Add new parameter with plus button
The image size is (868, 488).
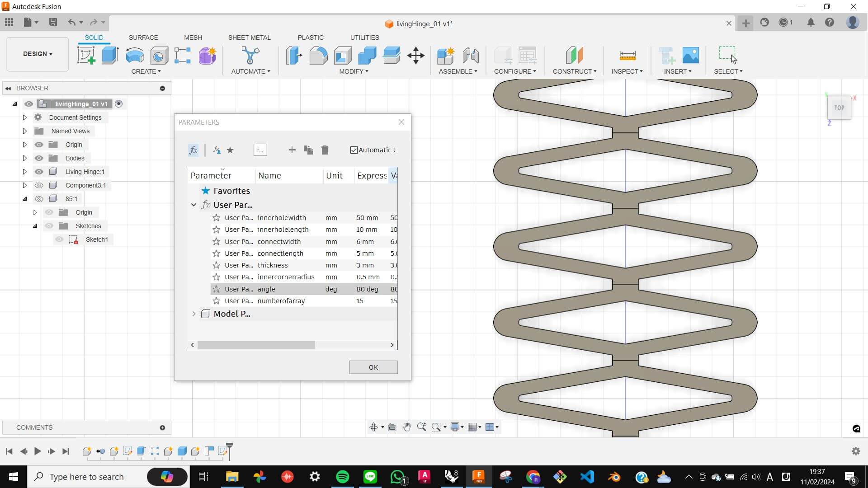292,150
